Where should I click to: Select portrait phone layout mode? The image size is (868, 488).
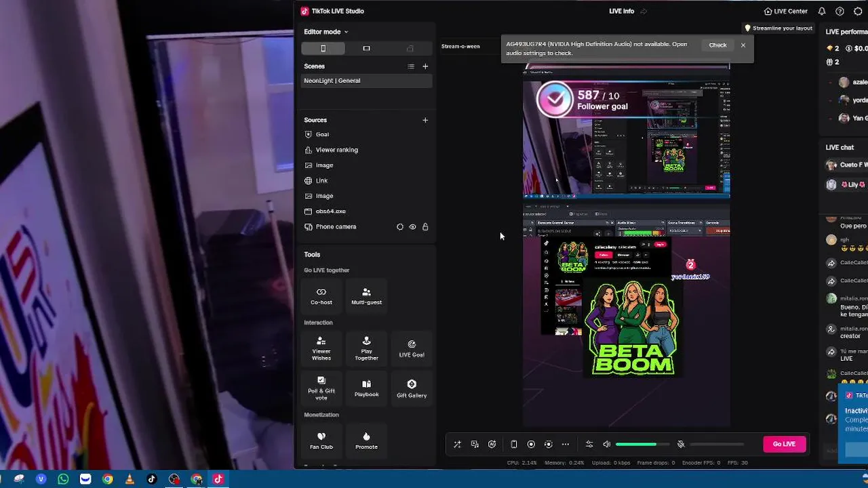pyautogui.click(x=323, y=48)
